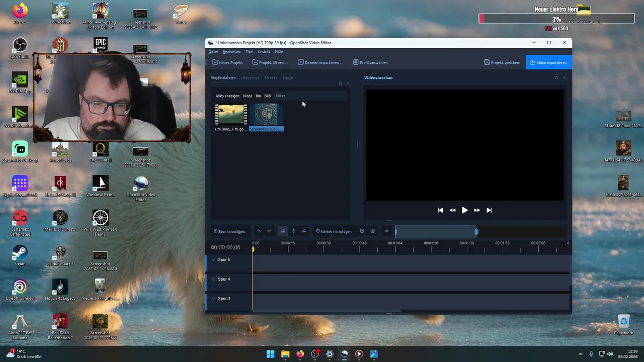Click the 00:00:00,00 timecode display
The image size is (644, 362).
point(225,247)
